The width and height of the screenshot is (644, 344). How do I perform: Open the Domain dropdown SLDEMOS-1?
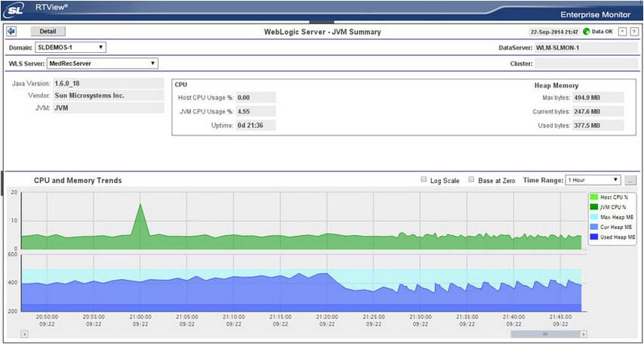coord(71,48)
